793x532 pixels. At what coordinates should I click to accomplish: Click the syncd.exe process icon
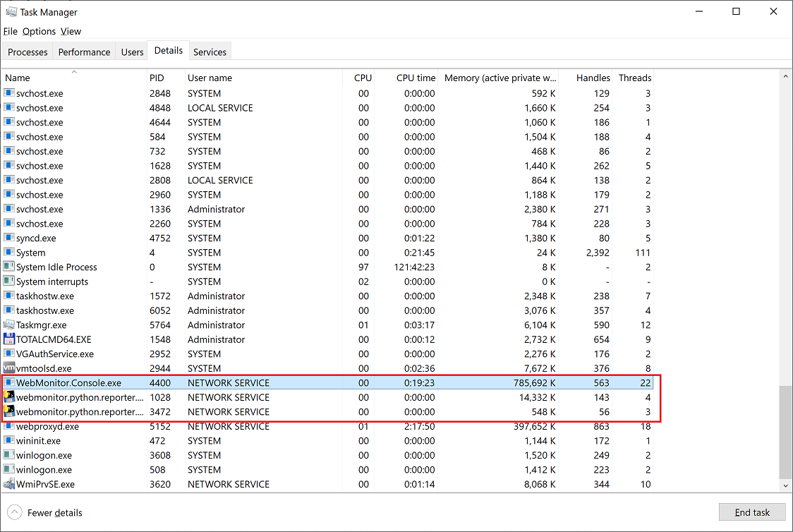point(8,238)
